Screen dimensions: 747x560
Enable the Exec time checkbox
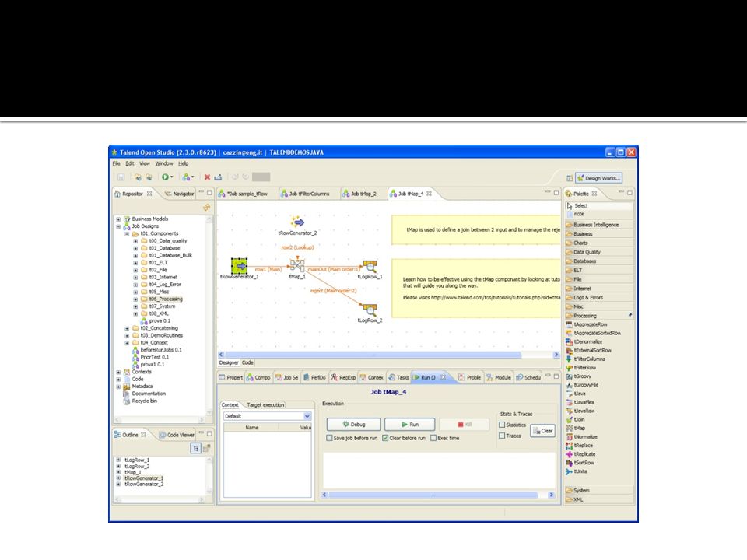(433, 438)
